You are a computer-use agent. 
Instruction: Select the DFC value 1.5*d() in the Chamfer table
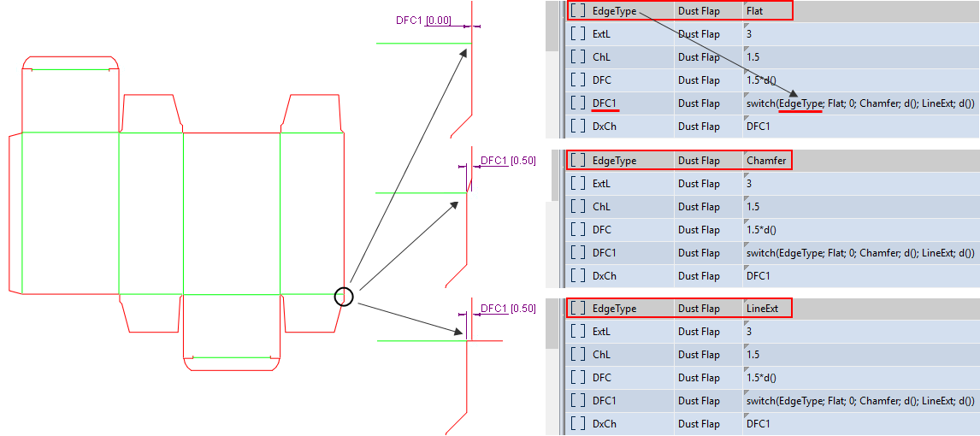coord(761,230)
